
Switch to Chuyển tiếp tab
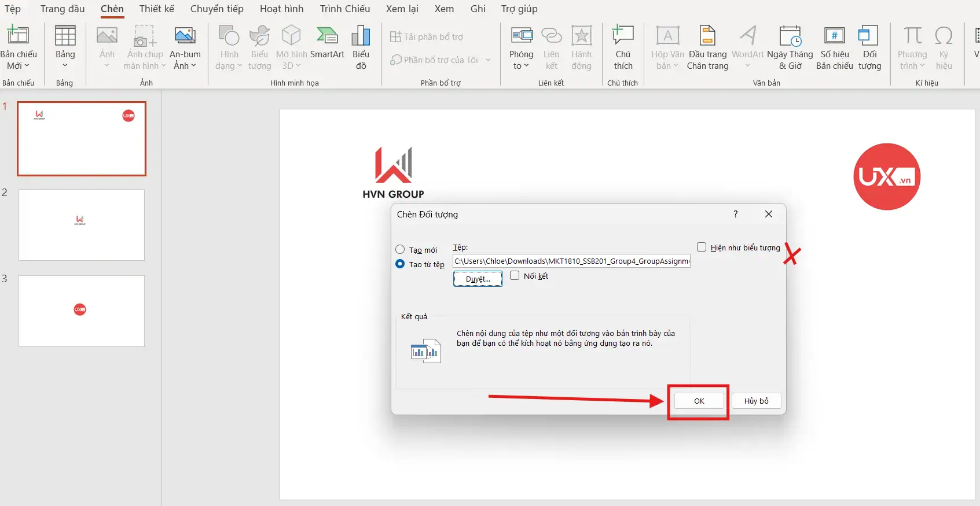(217, 9)
